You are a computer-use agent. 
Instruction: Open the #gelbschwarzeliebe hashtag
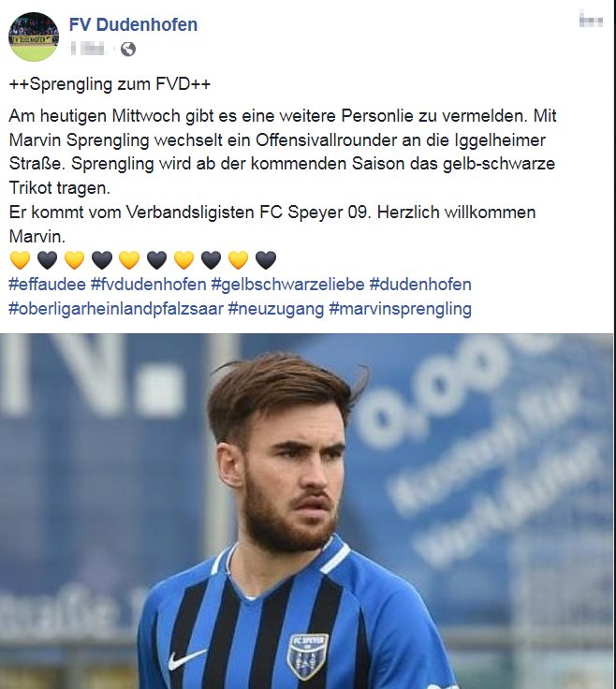tap(287, 285)
